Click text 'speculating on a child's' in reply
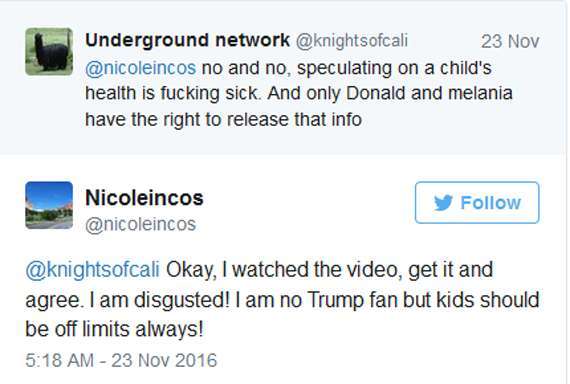The width and height of the screenshot is (570, 384). point(394,68)
